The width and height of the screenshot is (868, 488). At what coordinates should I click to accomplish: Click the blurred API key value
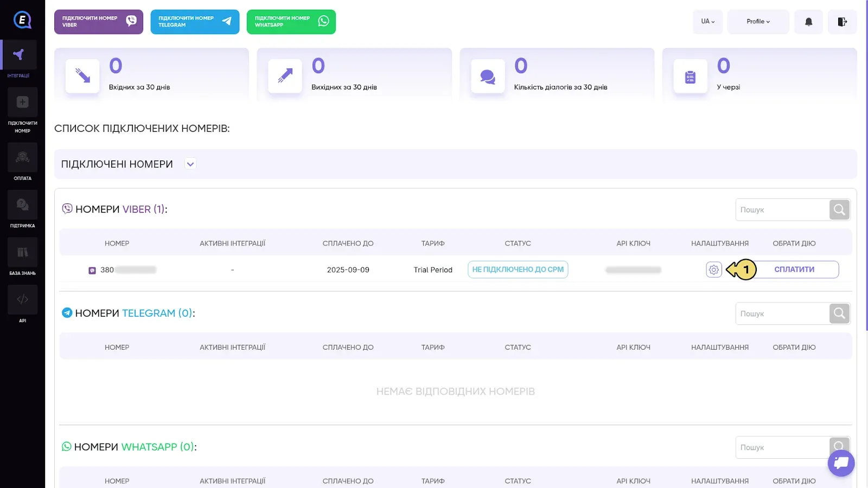(634, 270)
